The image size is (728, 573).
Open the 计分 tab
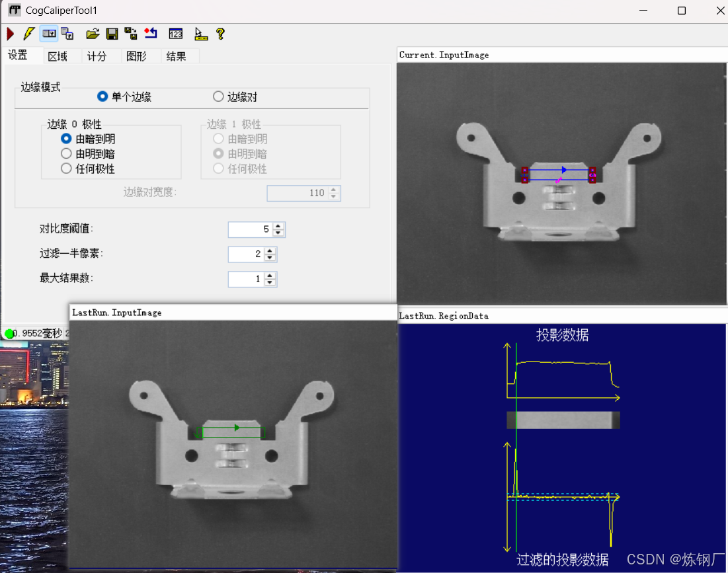point(97,56)
